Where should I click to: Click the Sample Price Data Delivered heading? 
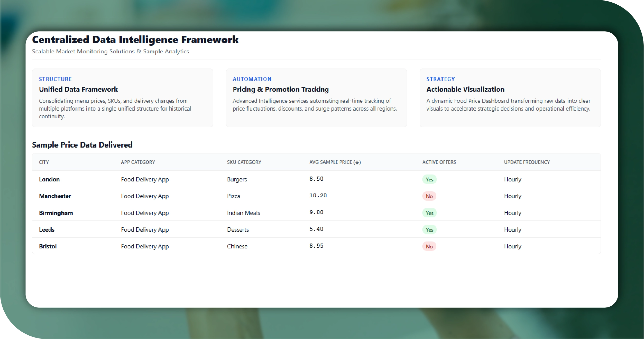pos(82,145)
